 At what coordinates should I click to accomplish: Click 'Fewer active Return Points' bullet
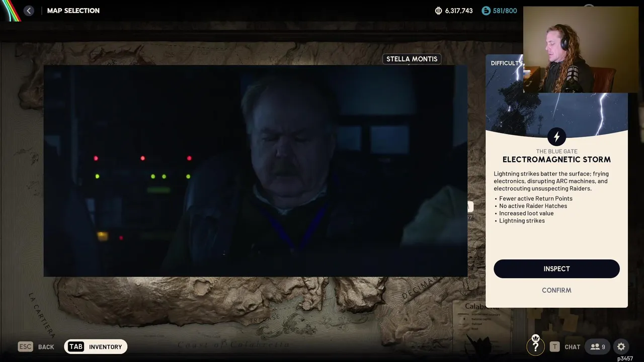click(x=535, y=199)
